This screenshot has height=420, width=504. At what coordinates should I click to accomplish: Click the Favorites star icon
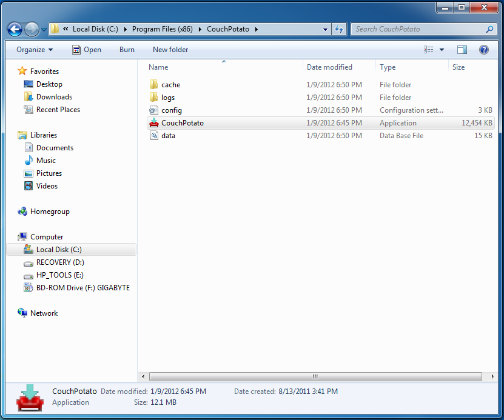[22, 71]
